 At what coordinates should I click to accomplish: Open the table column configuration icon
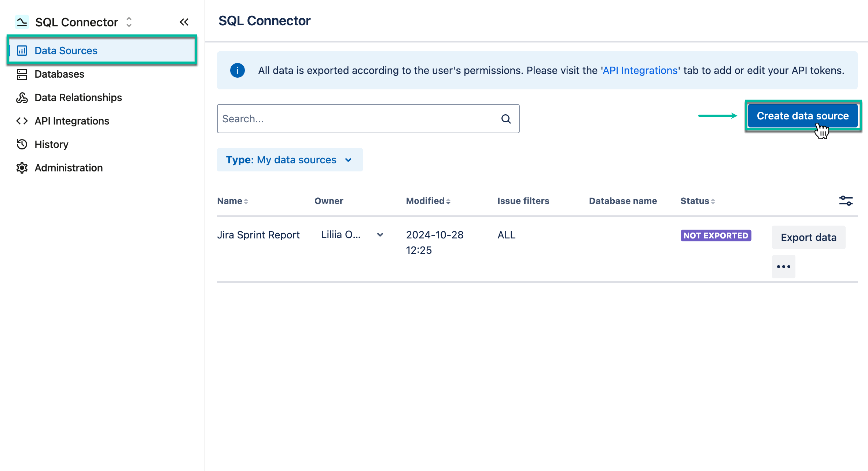tap(846, 200)
